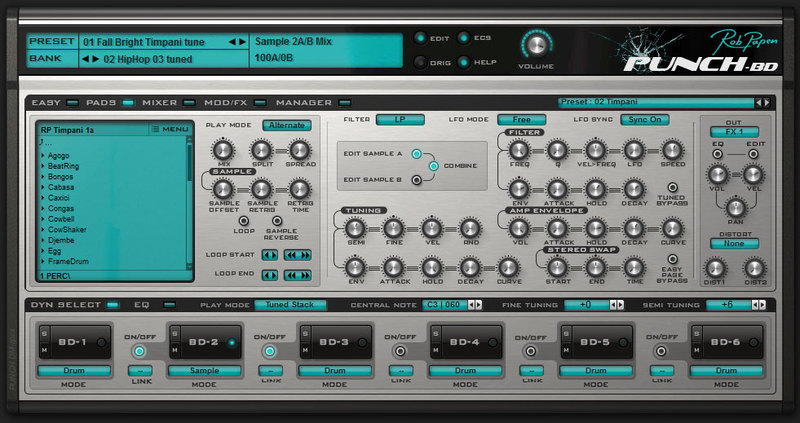800x423 pixels.
Task: Click the Dist1 distortion knob
Action: tap(714, 268)
